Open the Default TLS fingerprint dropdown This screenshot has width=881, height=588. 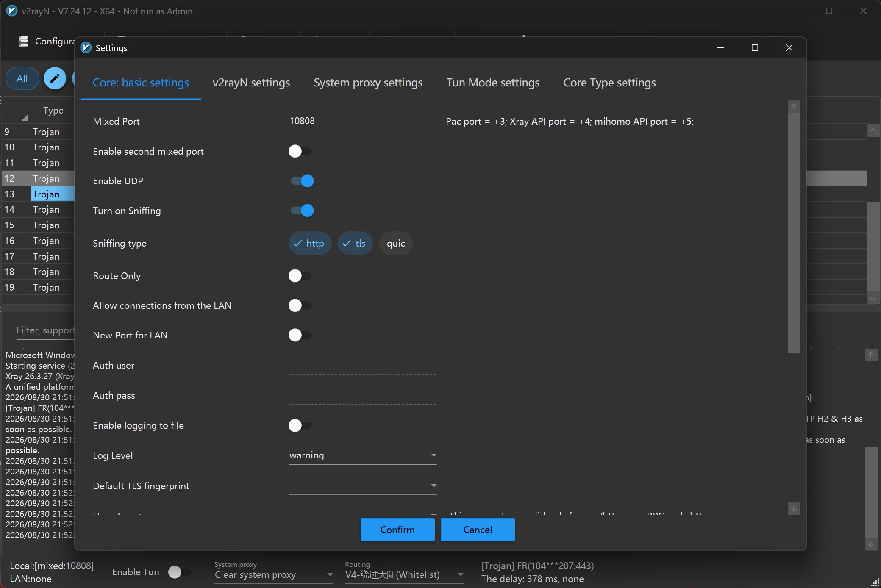363,486
